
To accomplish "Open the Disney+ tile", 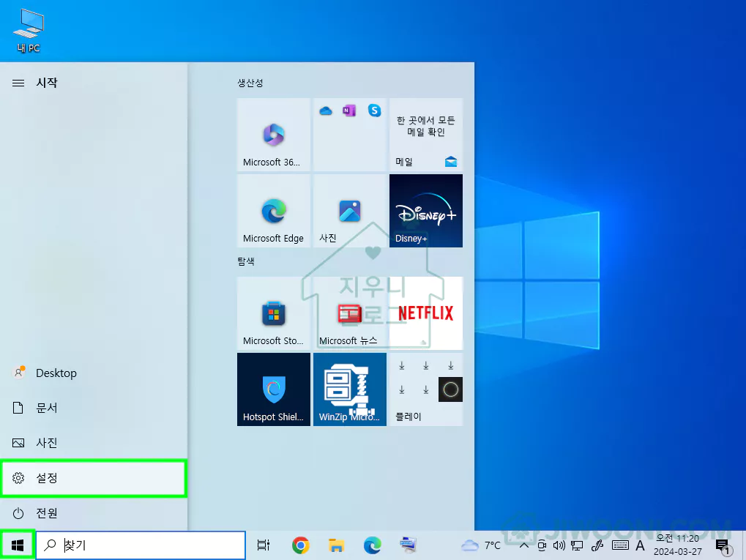I will [x=425, y=211].
